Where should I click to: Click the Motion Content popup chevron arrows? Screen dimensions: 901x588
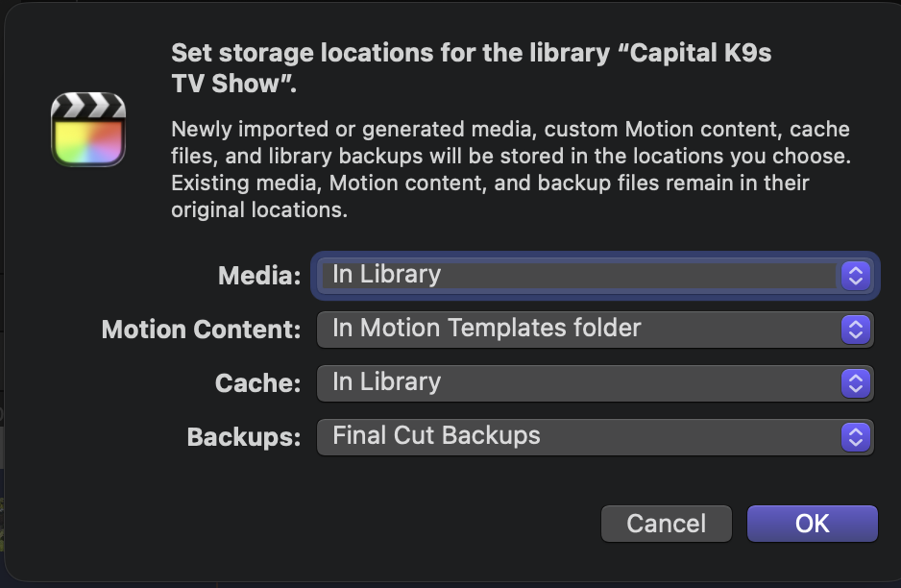click(855, 330)
